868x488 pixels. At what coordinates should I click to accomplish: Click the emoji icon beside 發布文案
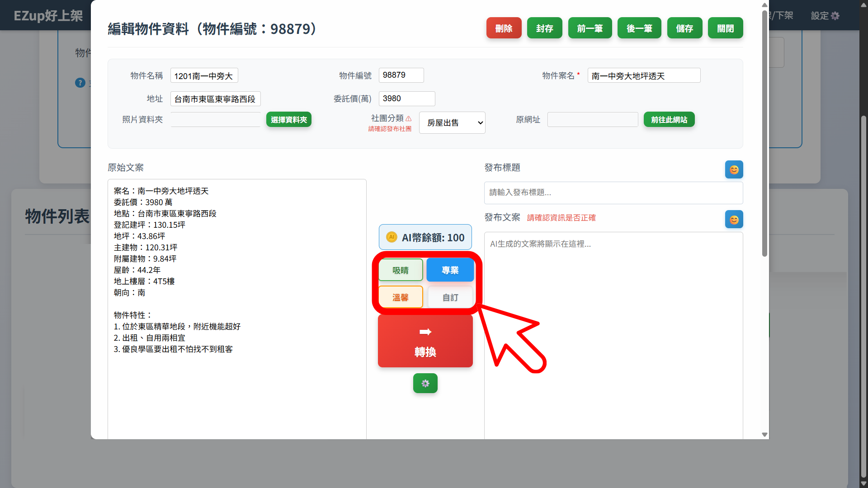tap(734, 219)
